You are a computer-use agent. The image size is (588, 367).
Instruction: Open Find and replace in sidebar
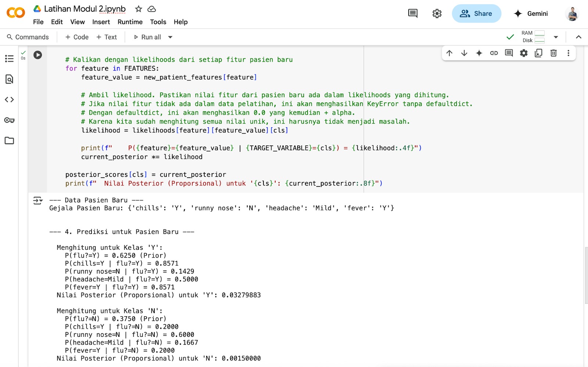coord(9,79)
